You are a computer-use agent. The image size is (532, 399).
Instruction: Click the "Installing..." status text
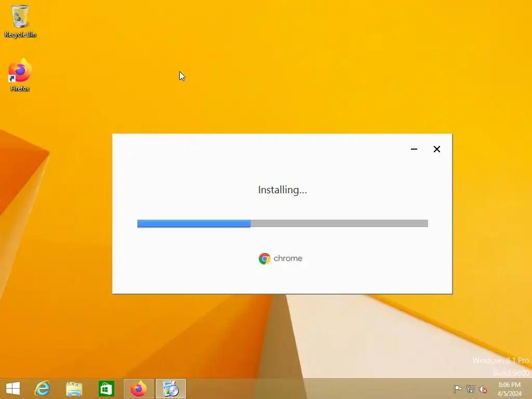282,190
